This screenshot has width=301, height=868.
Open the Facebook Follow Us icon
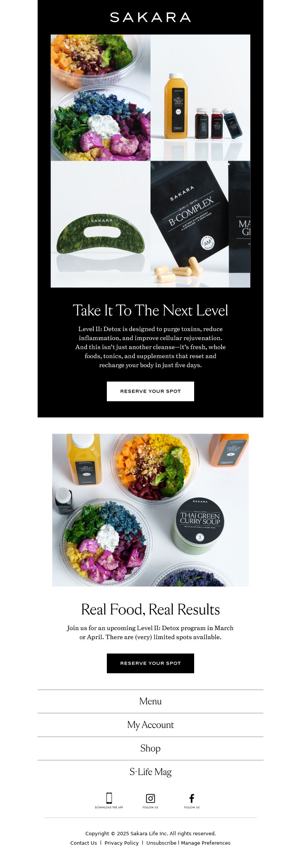(192, 800)
